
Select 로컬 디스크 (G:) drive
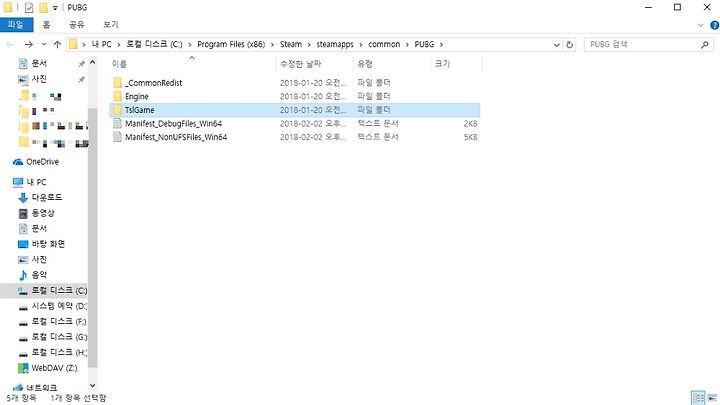(59, 337)
